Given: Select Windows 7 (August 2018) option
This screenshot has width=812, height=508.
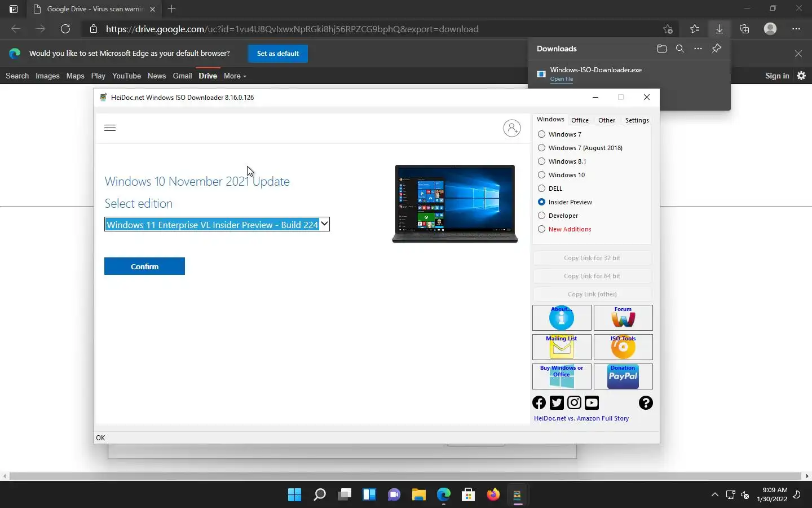Looking at the screenshot, I should (x=580, y=148).
